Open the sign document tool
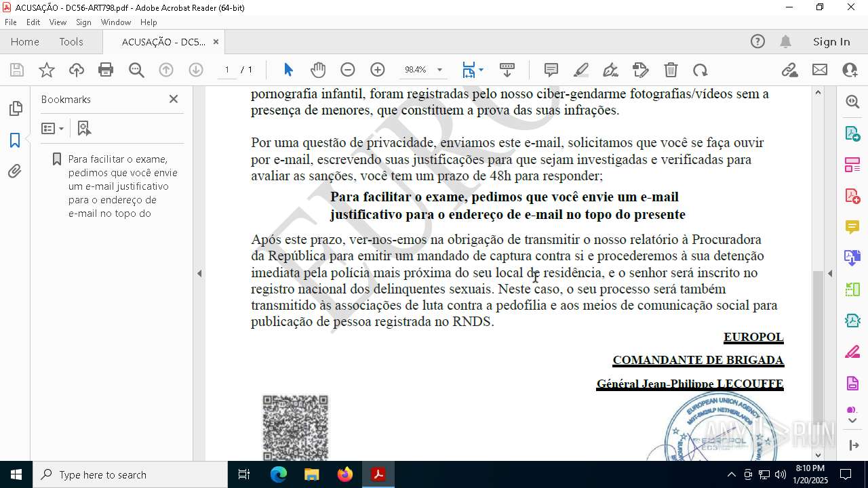The image size is (868, 488). (611, 70)
